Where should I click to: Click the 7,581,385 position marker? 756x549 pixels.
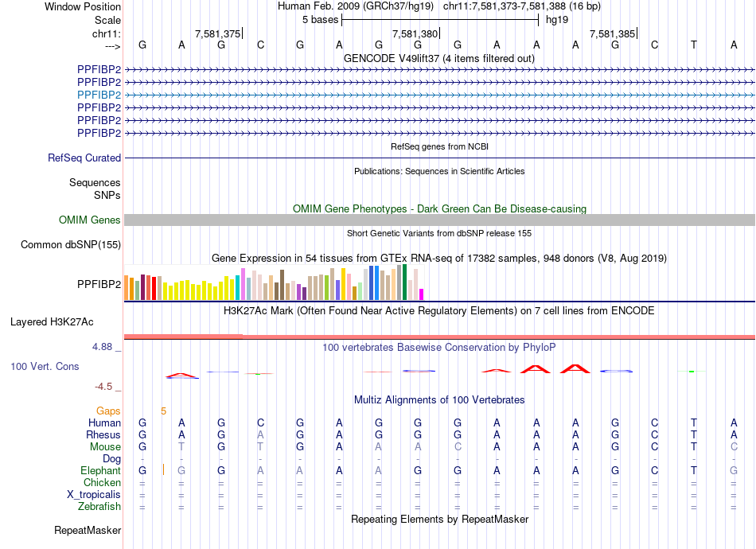(612, 33)
